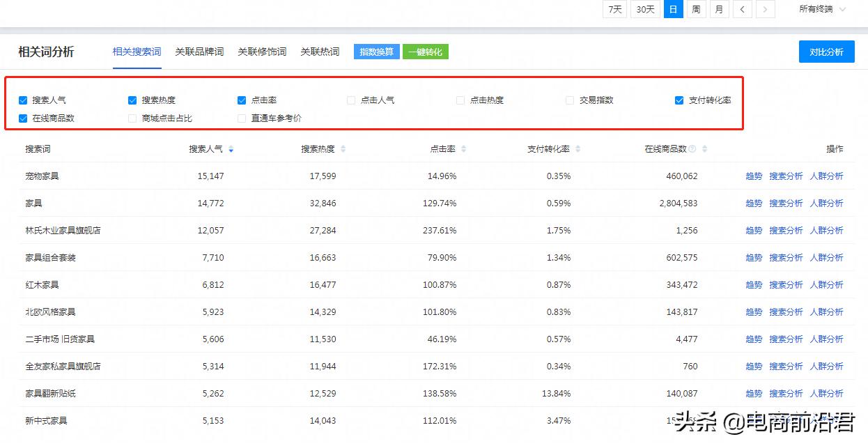Go to next date with right arrow
The width and height of the screenshot is (868, 446).
(x=766, y=9)
